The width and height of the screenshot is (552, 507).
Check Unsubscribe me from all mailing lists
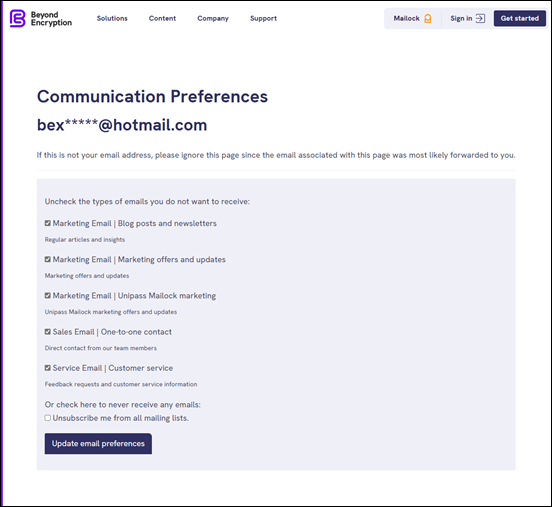pos(48,418)
